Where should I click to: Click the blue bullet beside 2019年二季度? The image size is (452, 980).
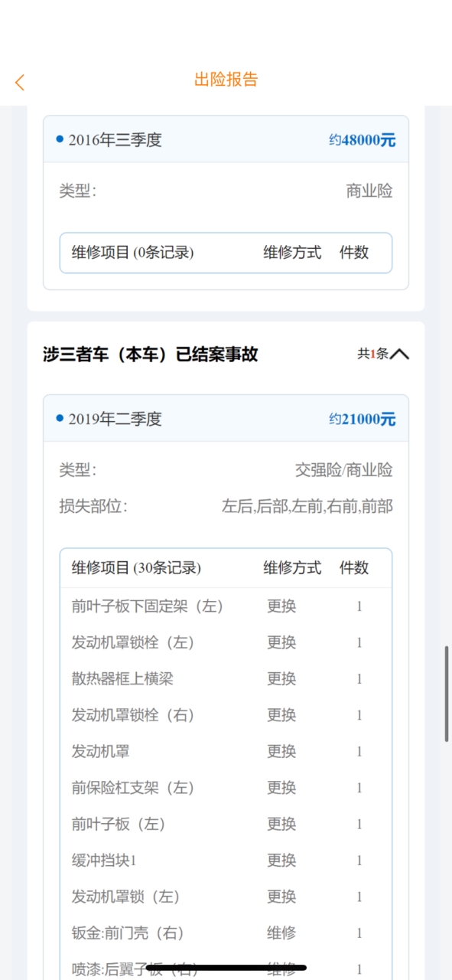pos(60,418)
